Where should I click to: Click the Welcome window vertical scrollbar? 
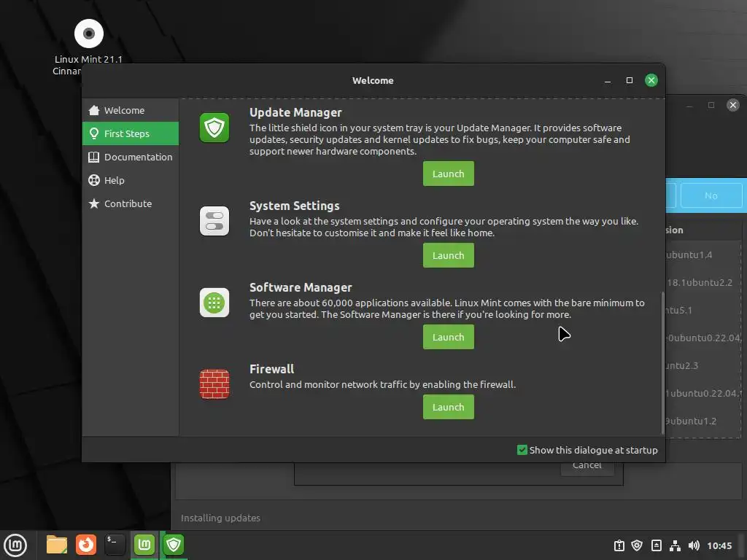point(662,363)
